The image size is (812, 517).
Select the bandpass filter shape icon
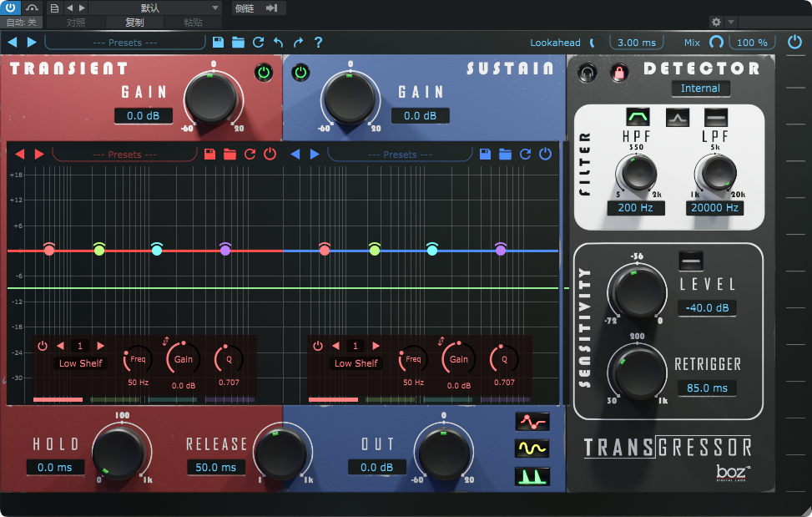[x=638, y=118]
